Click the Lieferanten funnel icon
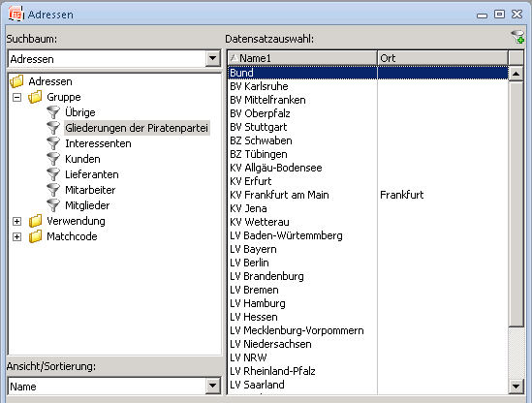This screenshot has height=403, width=532. click(x=53, y=174)
